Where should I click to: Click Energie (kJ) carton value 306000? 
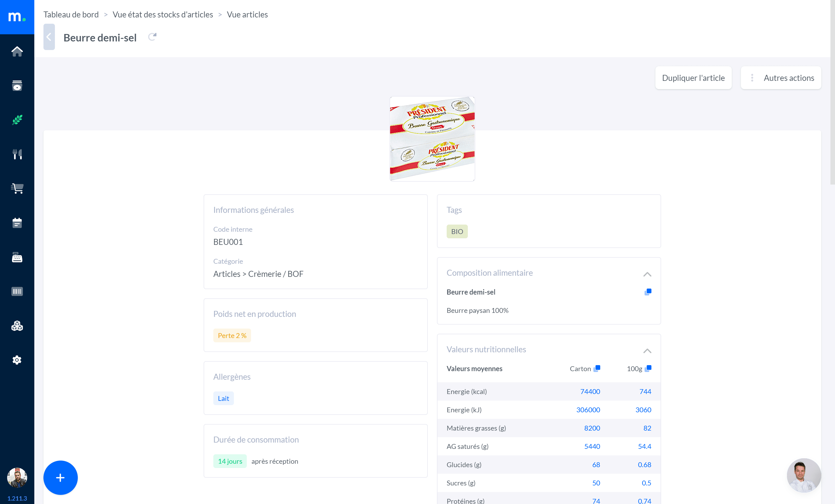tap(588, 409)
